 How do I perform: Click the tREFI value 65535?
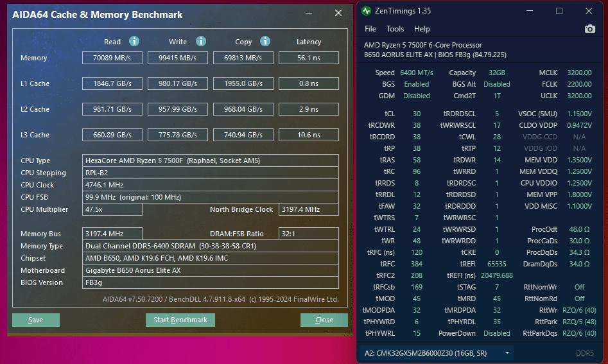tap(497, 264)
